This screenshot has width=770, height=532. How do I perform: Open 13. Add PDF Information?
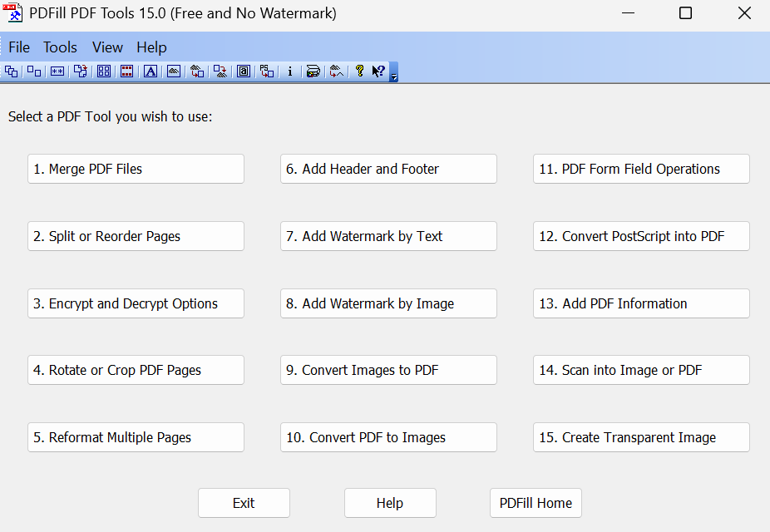tap(641, 303)
